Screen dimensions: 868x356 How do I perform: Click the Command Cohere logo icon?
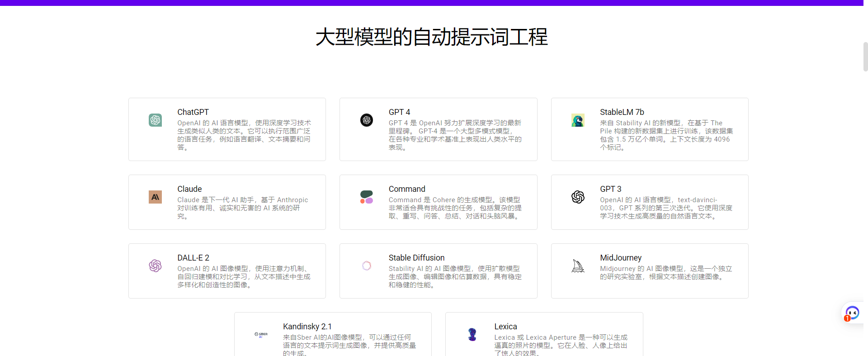367,197
